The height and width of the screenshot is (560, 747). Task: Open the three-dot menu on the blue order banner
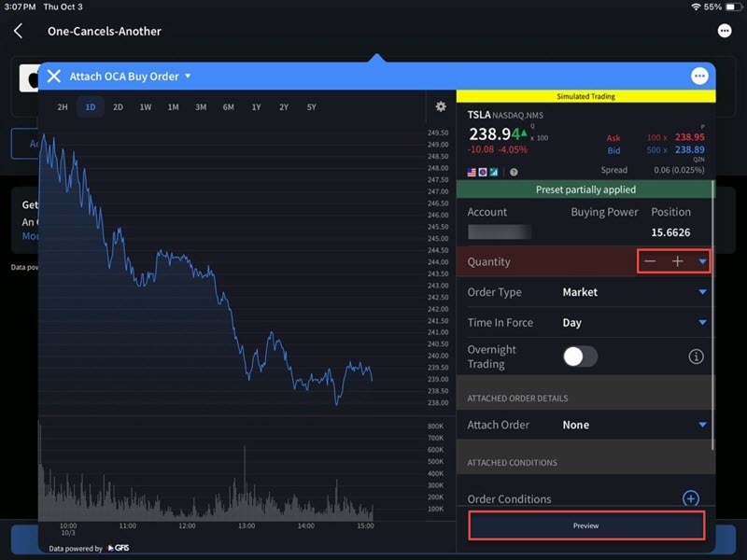[x=698, y=76]
